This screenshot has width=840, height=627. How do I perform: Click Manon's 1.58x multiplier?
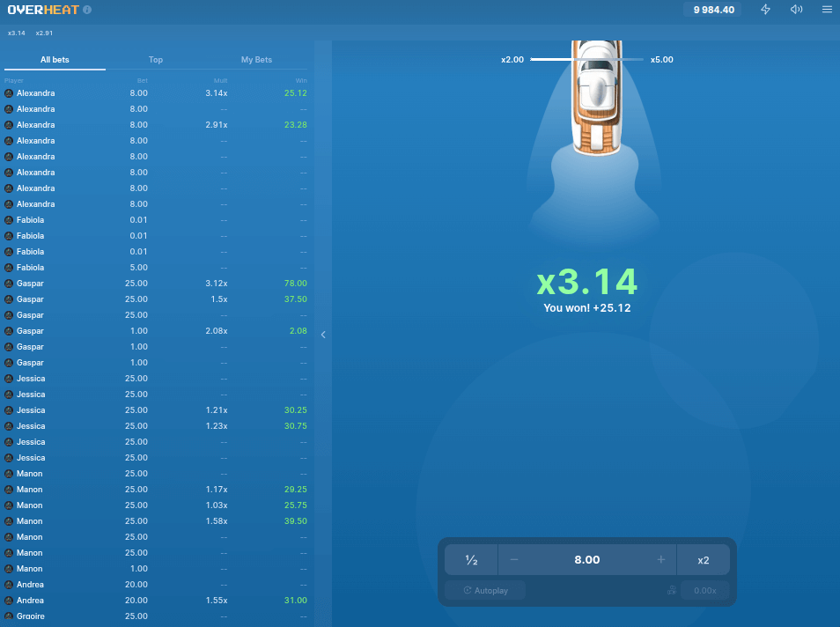[217, 521]
